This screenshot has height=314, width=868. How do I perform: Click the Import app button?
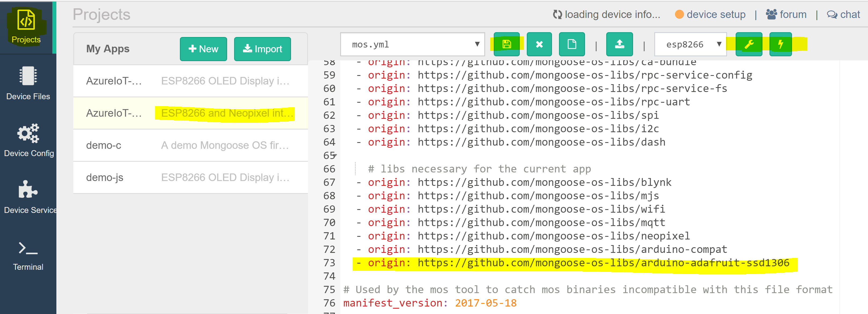coord(262,49)
